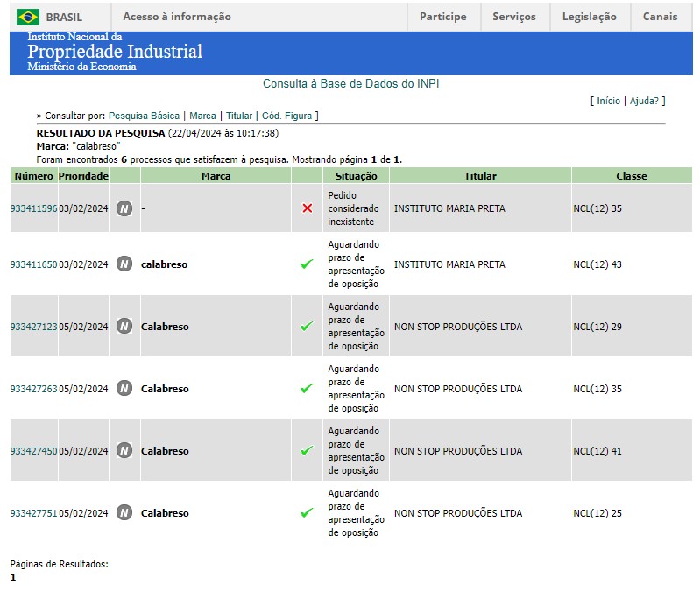The height and width of the screenshot is (592, 700).
Task: Open Acesso à informação menu
Action: 177,17
